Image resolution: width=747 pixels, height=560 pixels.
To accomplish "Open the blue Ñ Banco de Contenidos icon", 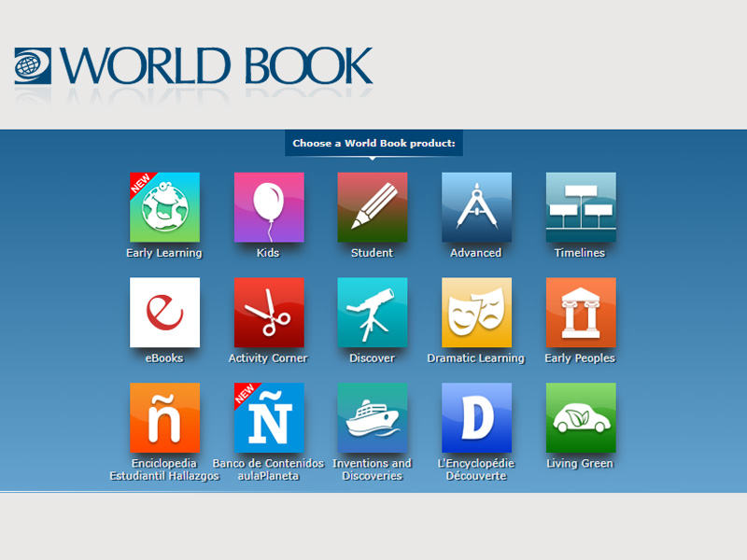I will 269,417.
